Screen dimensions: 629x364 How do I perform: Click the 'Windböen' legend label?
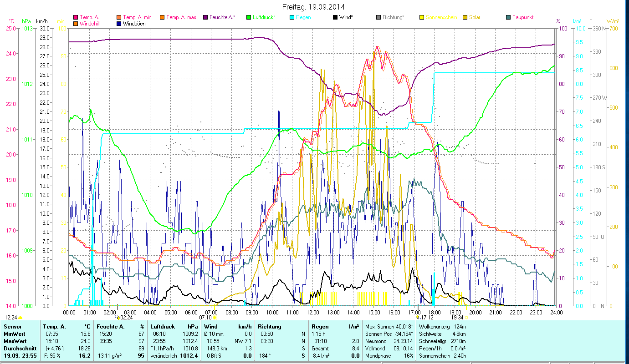134,24
